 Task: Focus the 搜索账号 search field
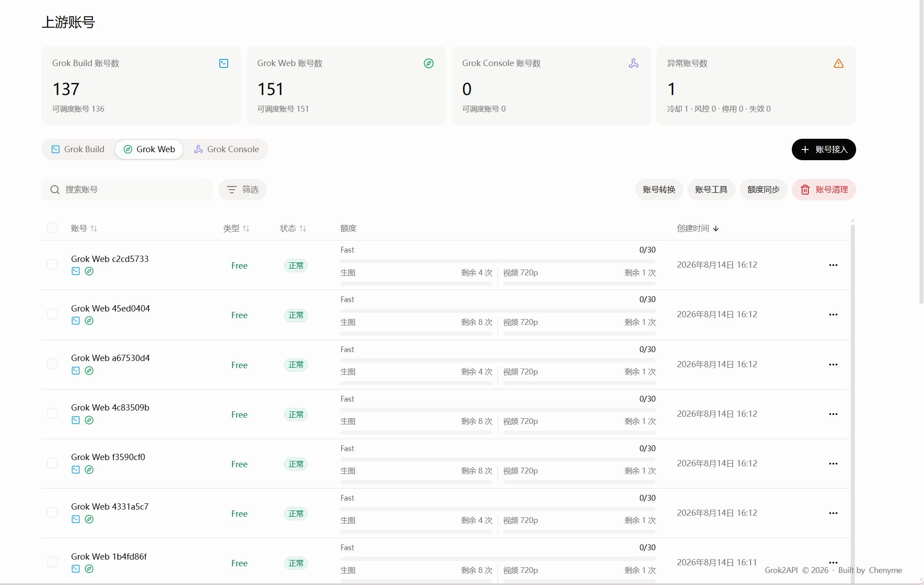point(127,190)
